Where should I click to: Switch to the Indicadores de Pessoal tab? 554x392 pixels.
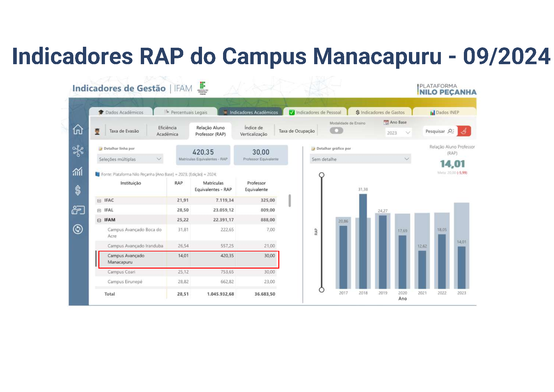pos(315,112)
